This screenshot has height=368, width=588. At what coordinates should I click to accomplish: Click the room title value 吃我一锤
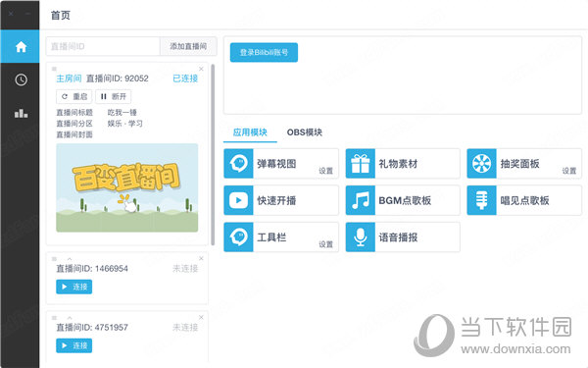[122, 112]
